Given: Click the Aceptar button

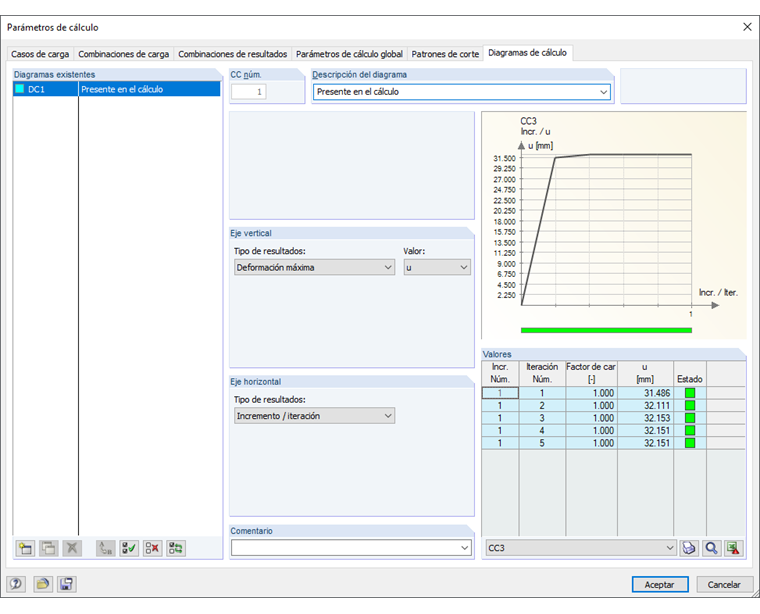Looking at the screenshot, I should pyautogui.click(x=659, y=584).
